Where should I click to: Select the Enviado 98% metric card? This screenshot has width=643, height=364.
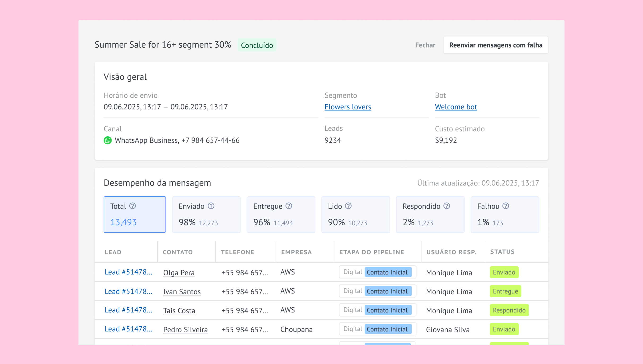point(206,215)
